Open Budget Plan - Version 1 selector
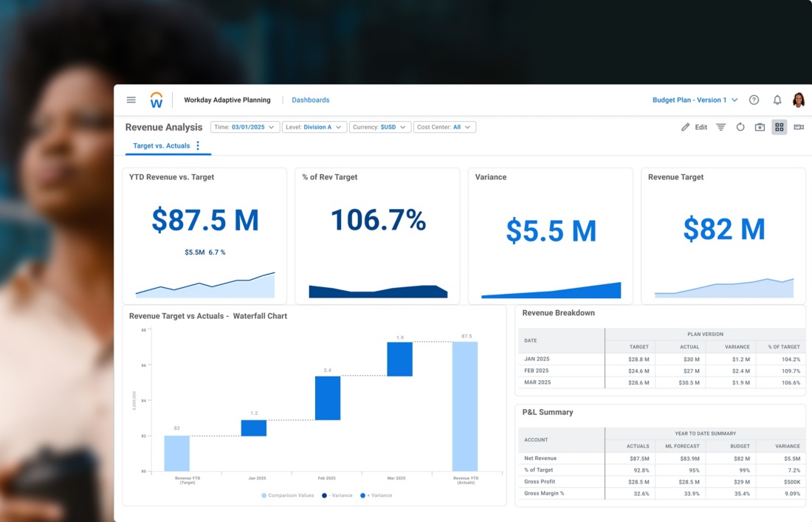The image size is (812, 522). pos(695,100)
